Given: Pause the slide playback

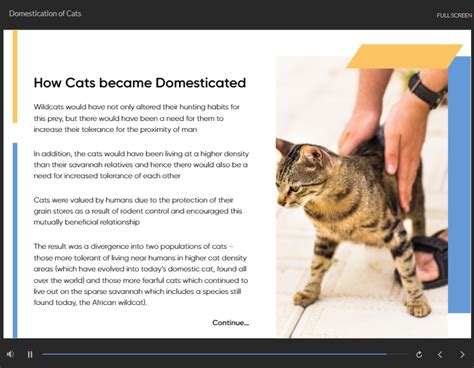Looking at the screenshot, I should pyautogui.click(x=30, y=355).
